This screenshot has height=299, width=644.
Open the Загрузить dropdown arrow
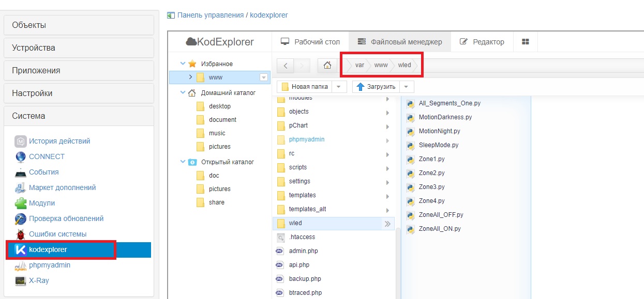coord(407,87)
